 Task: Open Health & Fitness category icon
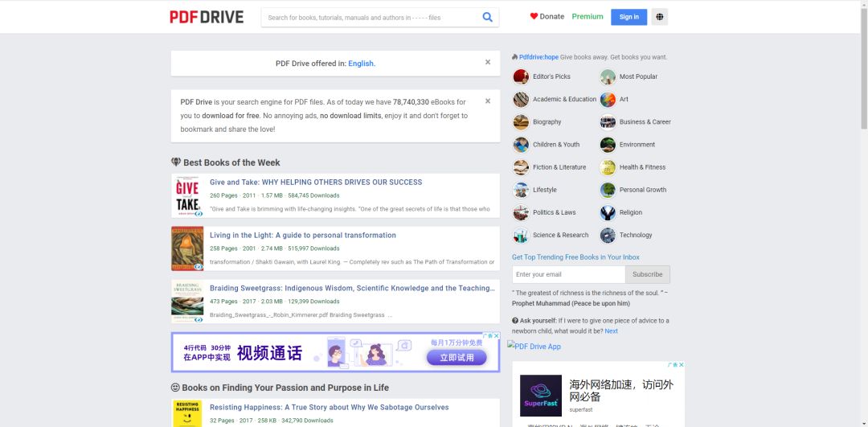pyautogui.click(x=608, y=167)
